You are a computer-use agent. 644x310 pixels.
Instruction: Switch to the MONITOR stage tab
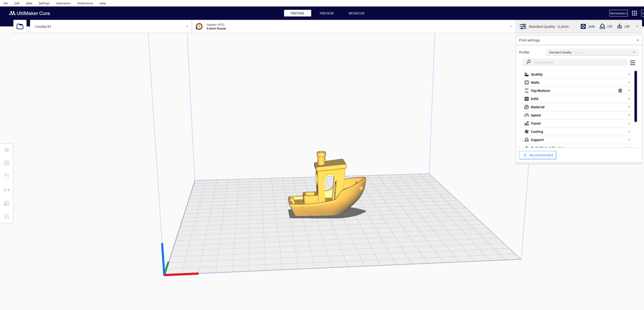coord(356,13)
